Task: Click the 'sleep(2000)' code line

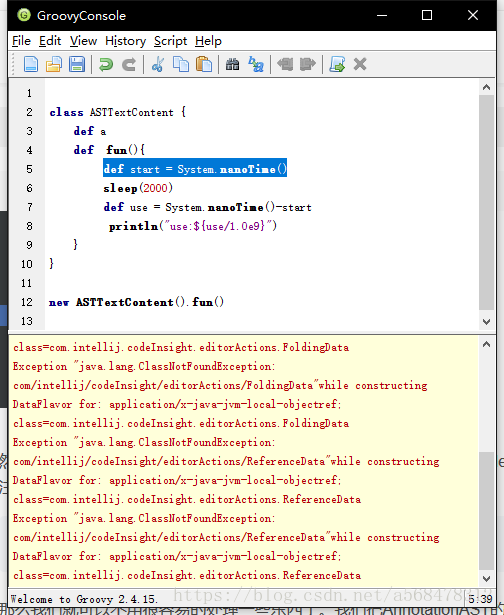Action: pos(138,188)
